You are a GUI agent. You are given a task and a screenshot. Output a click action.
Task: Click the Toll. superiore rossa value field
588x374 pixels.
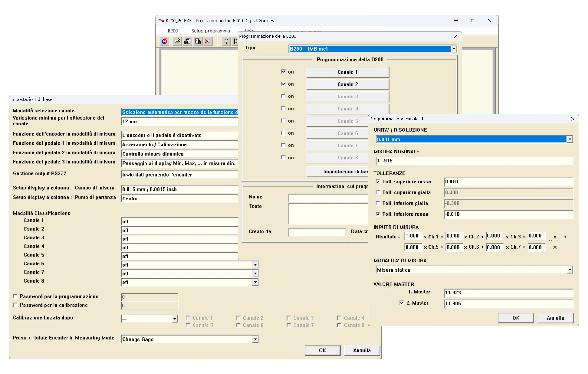(x=508, y=182)
